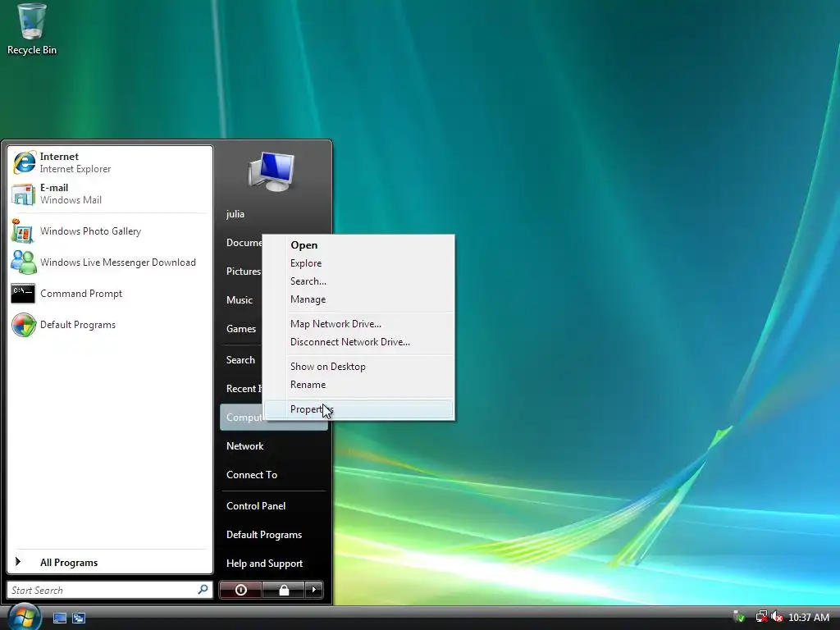The height and width of the screenshot is (630, 840).
Task: Click the magnifier icon in Start Search
Action: [203, 590]
